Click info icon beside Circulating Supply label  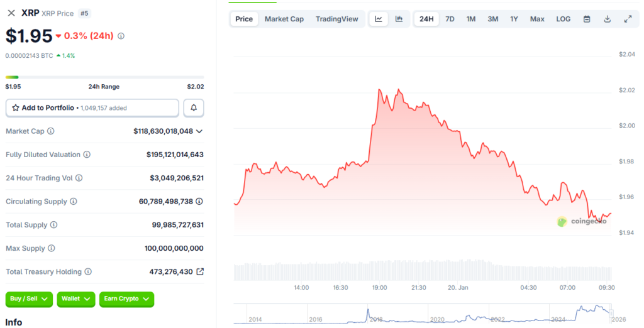(74, 202)
